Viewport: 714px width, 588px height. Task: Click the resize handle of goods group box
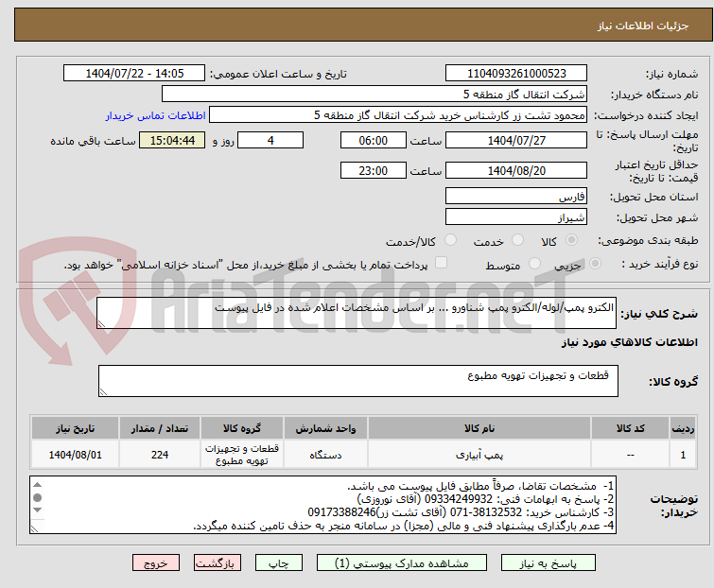point(103,392)
